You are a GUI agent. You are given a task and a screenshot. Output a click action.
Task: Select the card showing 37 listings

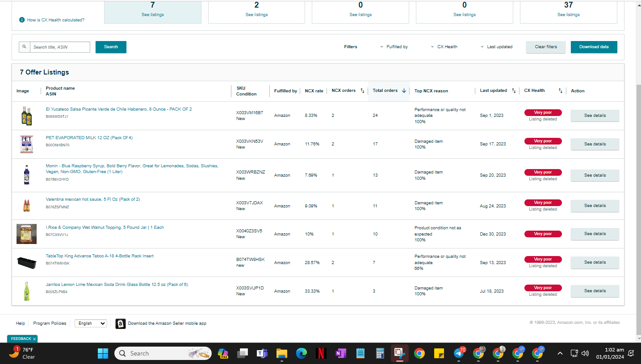(569, 12)
